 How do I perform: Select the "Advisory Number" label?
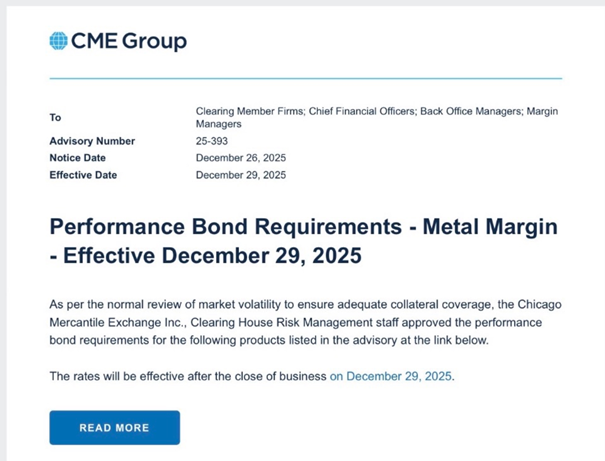(x=92, y=142)
